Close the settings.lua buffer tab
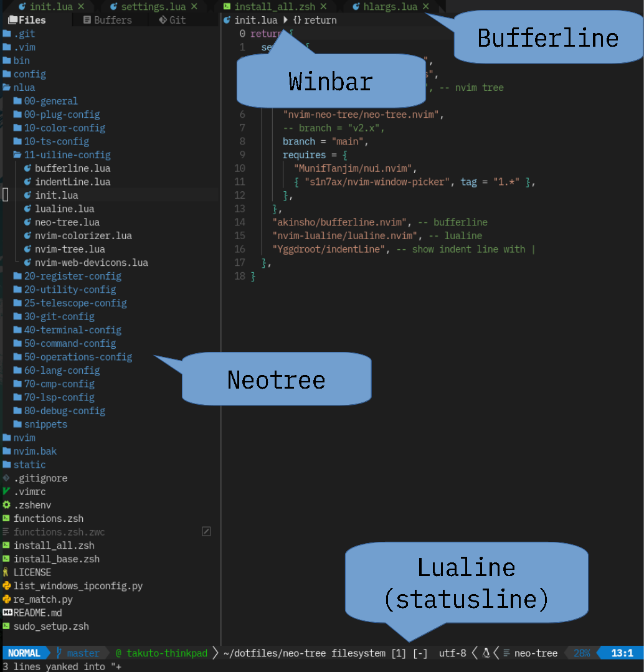This screenshot has height=672, width=644. coord(194,6)
